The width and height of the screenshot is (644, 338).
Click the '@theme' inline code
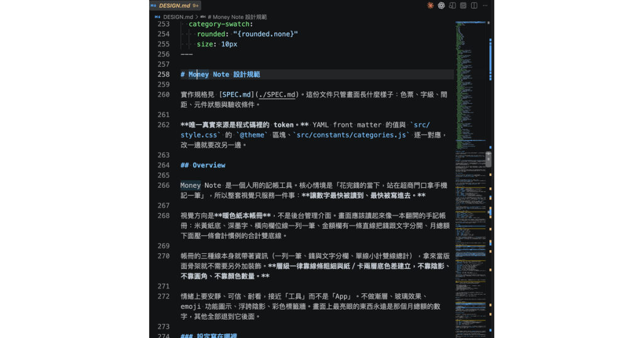tap(252, 135)
